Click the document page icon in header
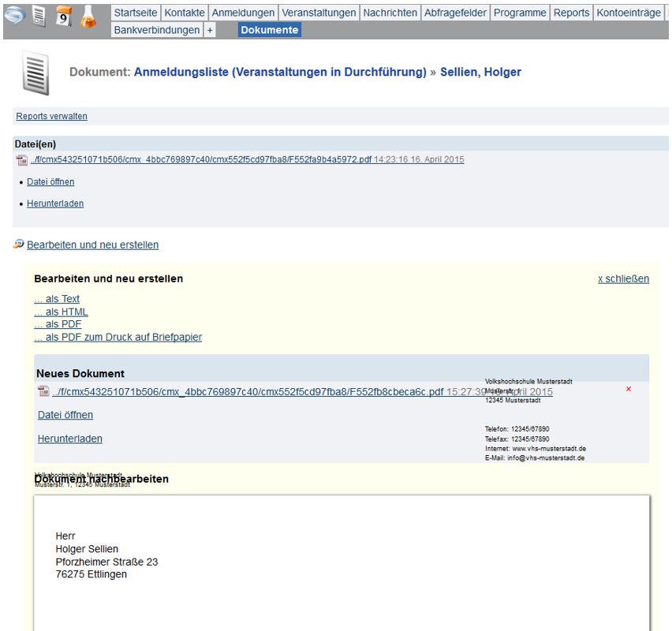672x631 pixels. (39, 16)
